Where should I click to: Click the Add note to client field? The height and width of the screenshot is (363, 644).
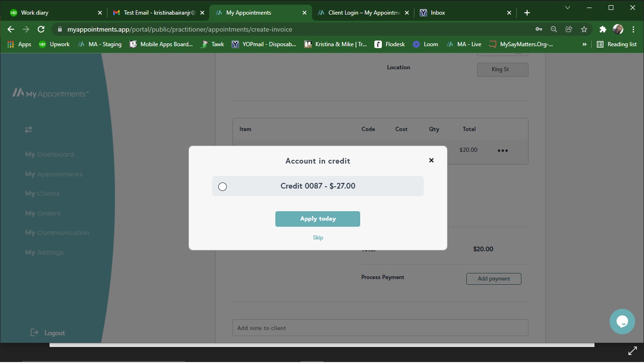(x=380, y=328)
